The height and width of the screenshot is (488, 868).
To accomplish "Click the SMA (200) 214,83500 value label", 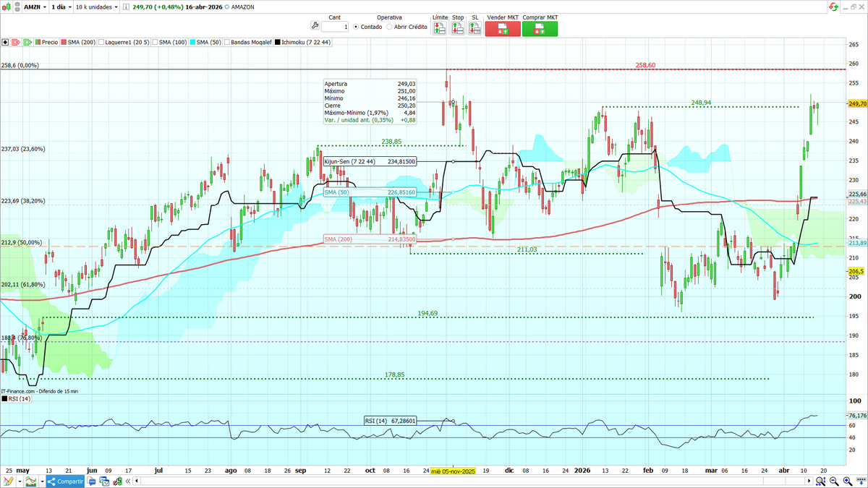I will pyautogui.click(x=370, y=239).
